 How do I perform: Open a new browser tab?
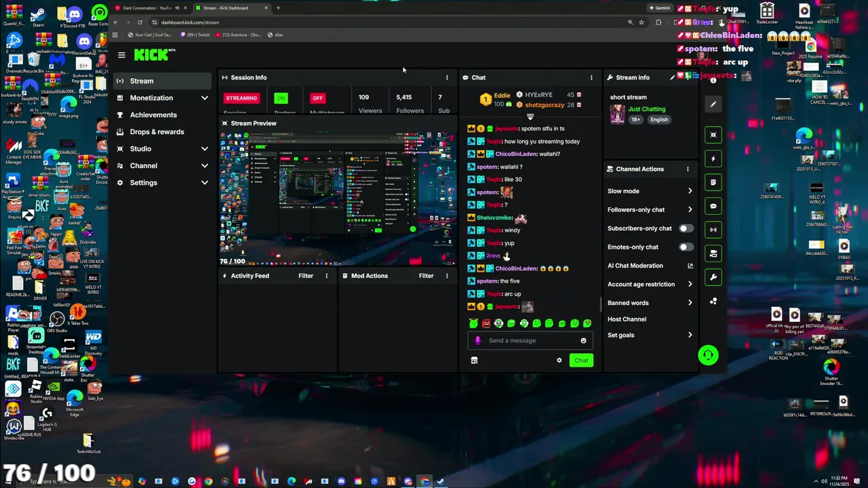coord(278,8)
